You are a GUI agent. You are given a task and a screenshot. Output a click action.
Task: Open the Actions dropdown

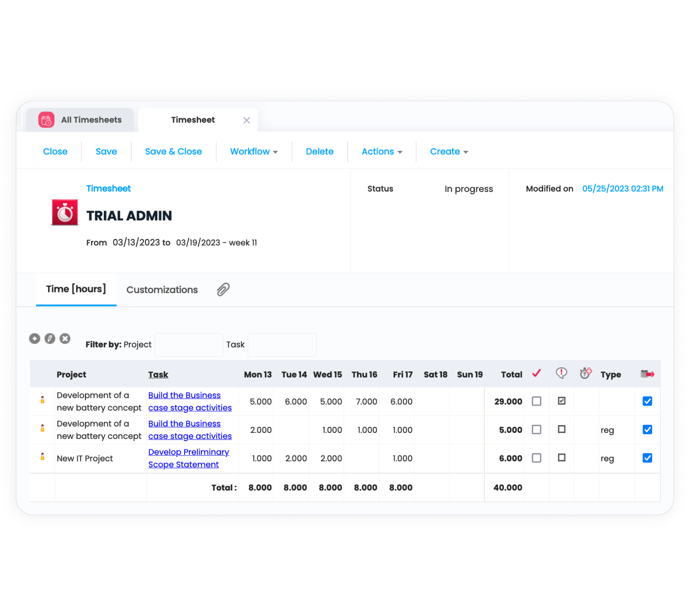(382, 152)
